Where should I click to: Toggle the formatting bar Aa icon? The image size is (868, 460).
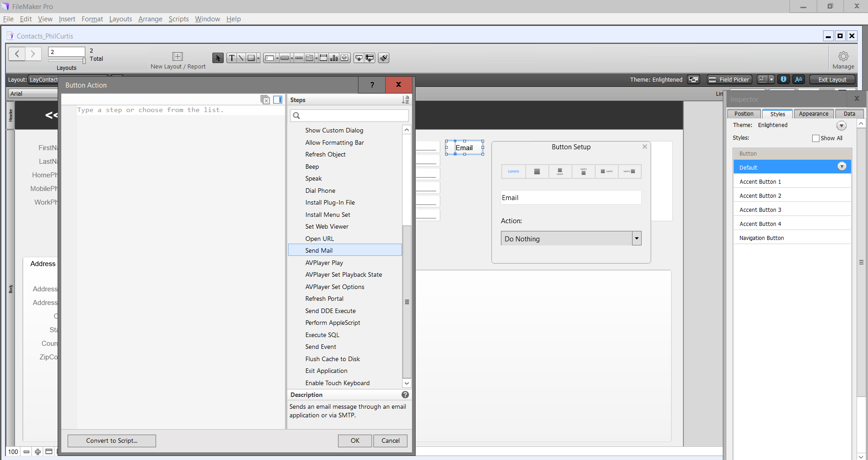799,79
